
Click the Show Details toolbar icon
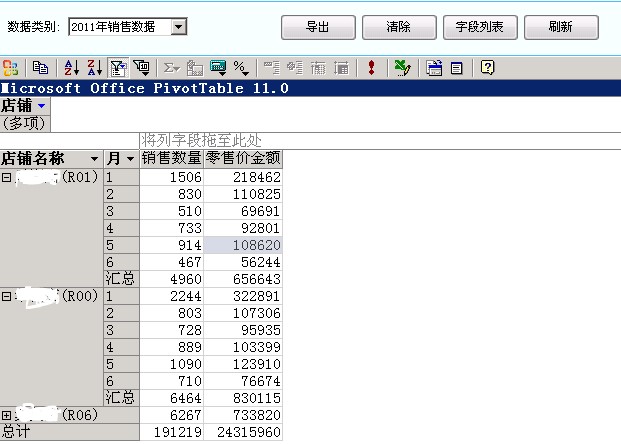341,68
